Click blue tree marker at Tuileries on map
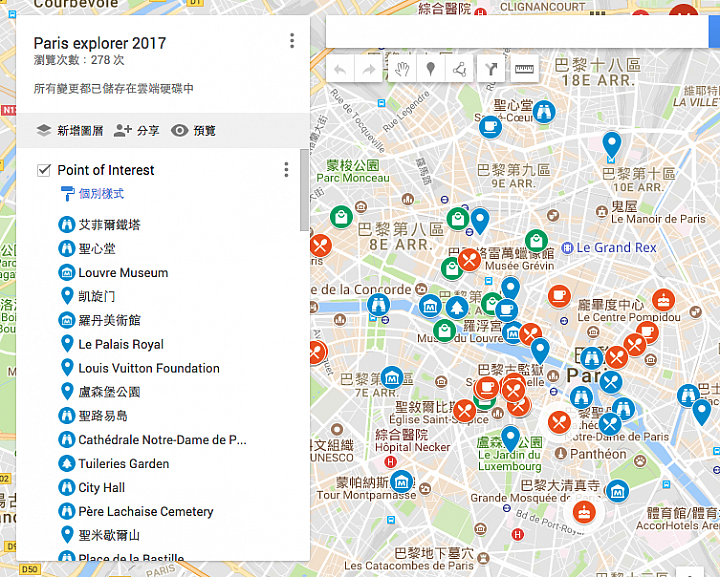720x577 pixels. [457, 308]
